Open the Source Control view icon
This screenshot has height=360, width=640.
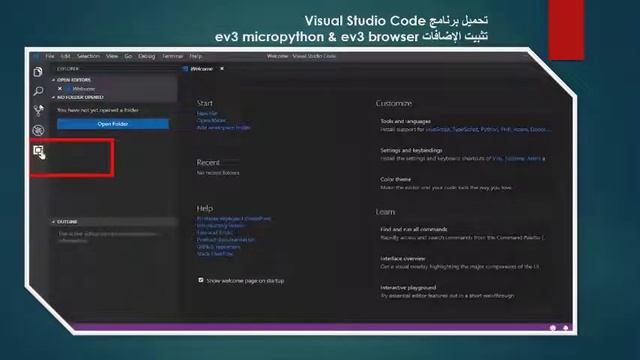[x=38, y=111]
